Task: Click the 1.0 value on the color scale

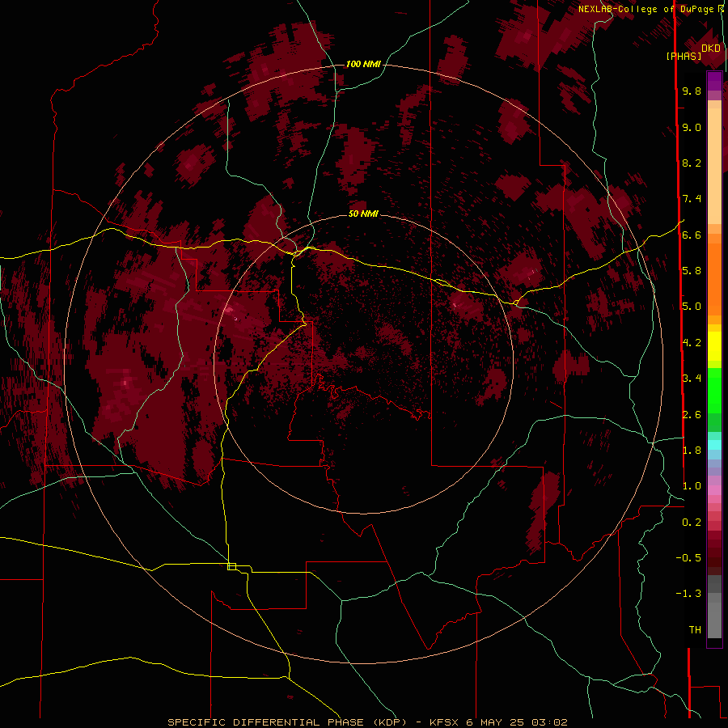Action: [x=692, y=485]
